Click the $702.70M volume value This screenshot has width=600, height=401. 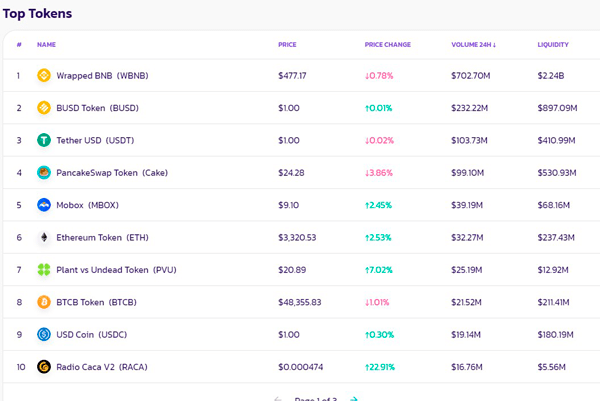coord(471,76)
